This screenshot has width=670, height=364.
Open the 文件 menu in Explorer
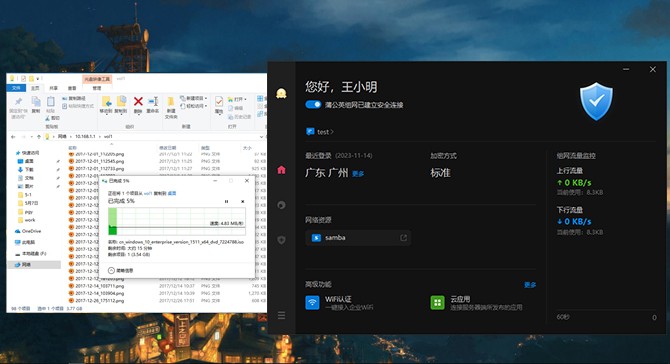(16, 88)
